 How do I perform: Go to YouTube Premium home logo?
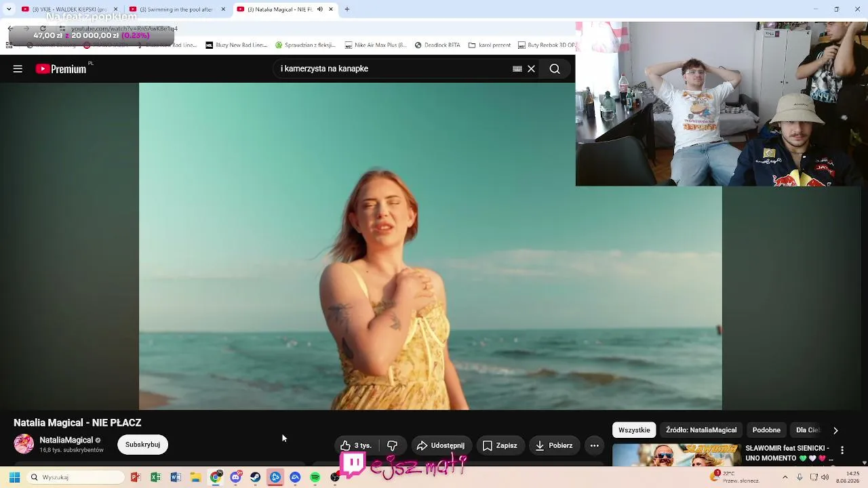click(x=61, y=68)
